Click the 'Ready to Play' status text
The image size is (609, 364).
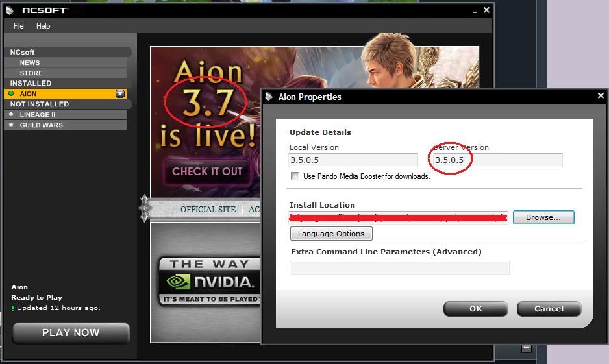(x=37, y=297)
